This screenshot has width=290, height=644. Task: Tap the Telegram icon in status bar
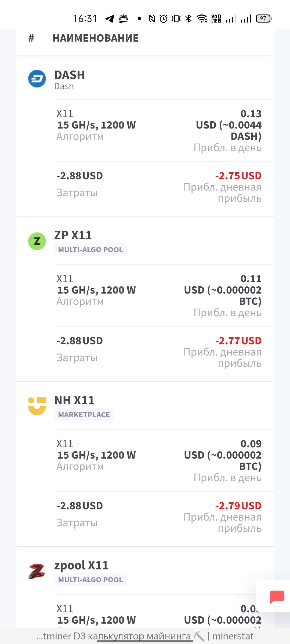coord(110,19)
